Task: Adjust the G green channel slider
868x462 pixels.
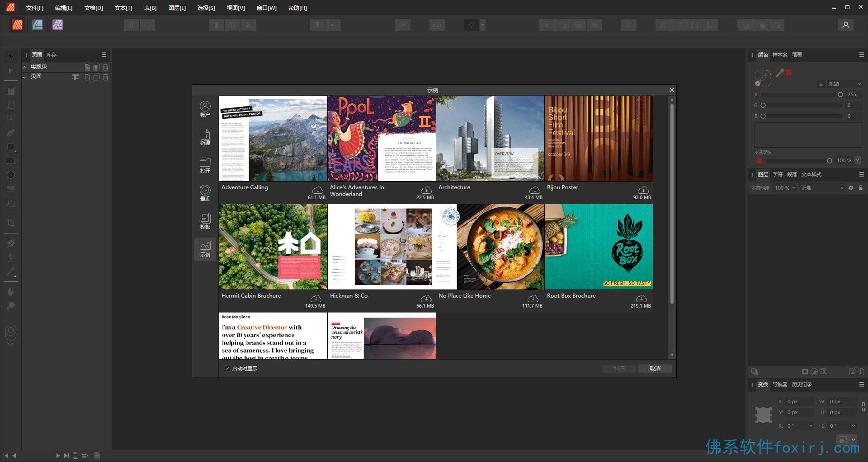Action: coord(802,105)
